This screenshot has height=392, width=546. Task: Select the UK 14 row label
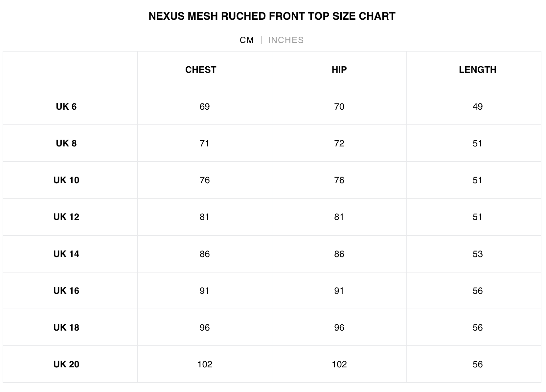click(x=66, y=254)
